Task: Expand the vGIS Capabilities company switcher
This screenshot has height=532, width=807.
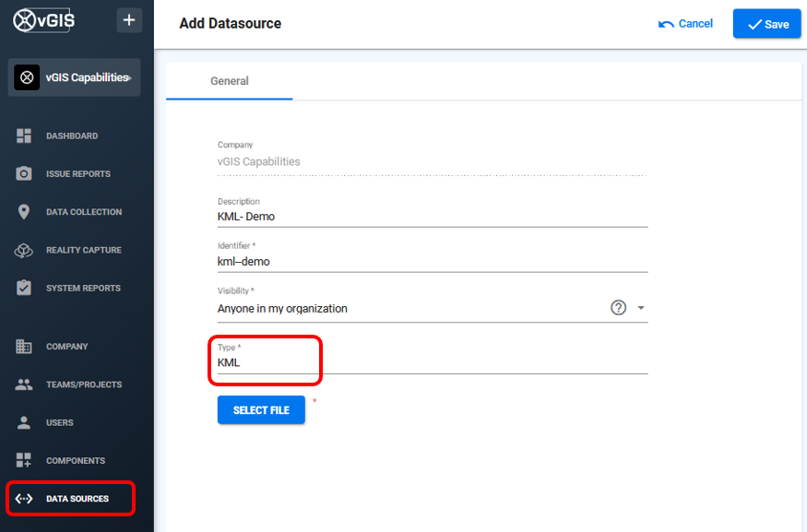Action: tap(74, 77)
